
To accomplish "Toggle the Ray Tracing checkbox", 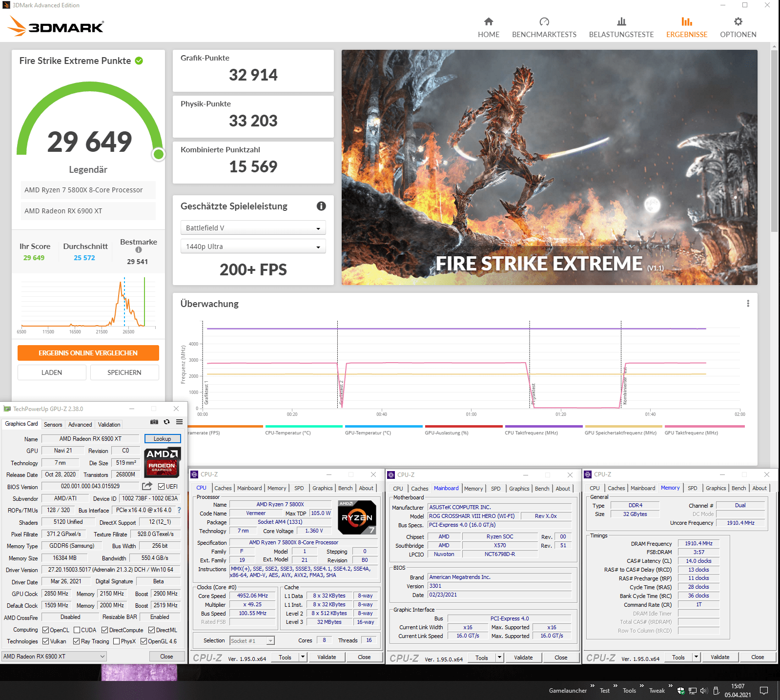I will tap(76, 641).
